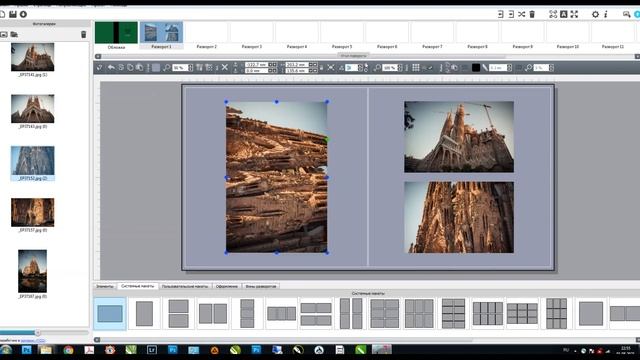Open the Оформление tab
The image size is (640, 360).
click(x=227, y=286)
